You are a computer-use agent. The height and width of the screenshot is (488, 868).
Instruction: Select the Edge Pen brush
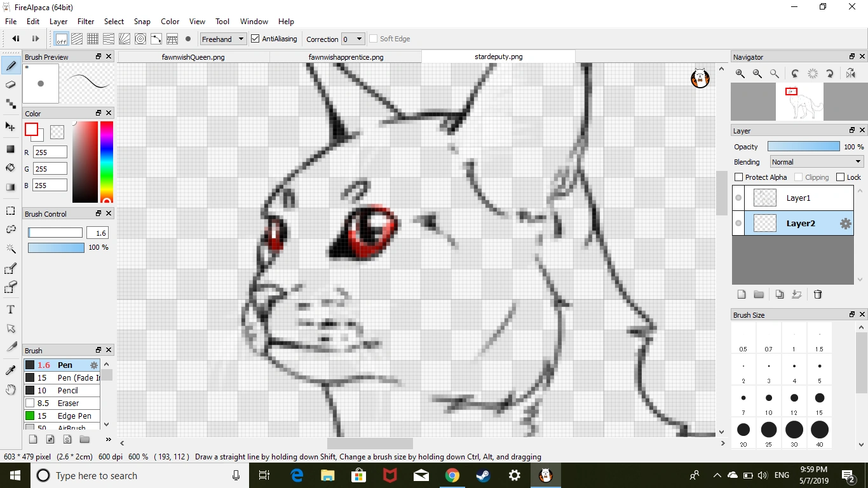tap(62, 416)
